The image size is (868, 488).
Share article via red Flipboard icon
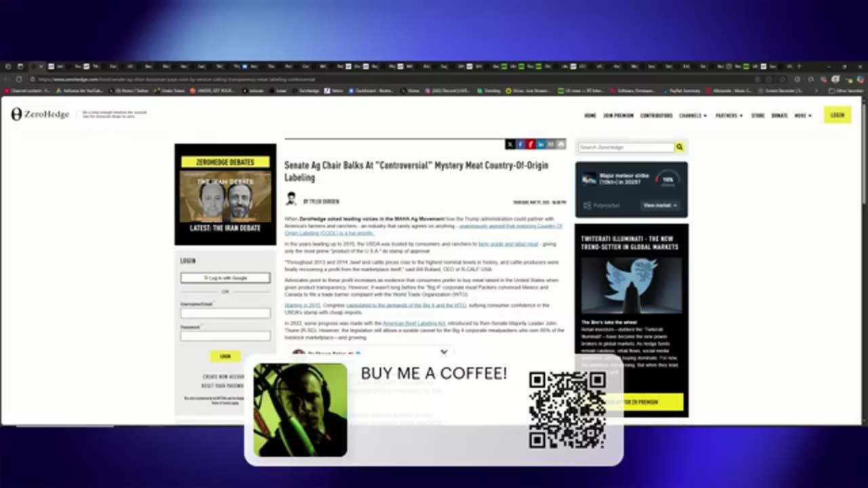click(530, 144)
